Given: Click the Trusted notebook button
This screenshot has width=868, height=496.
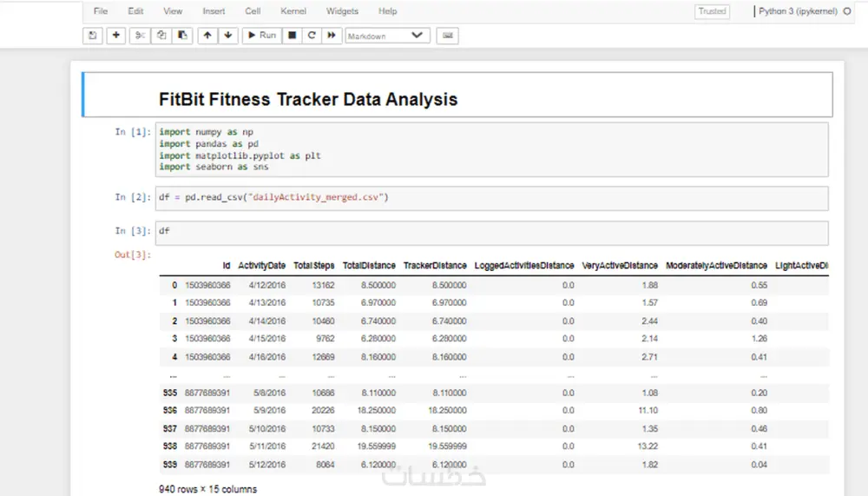Looking at the screenshot, I should point(712,11).
